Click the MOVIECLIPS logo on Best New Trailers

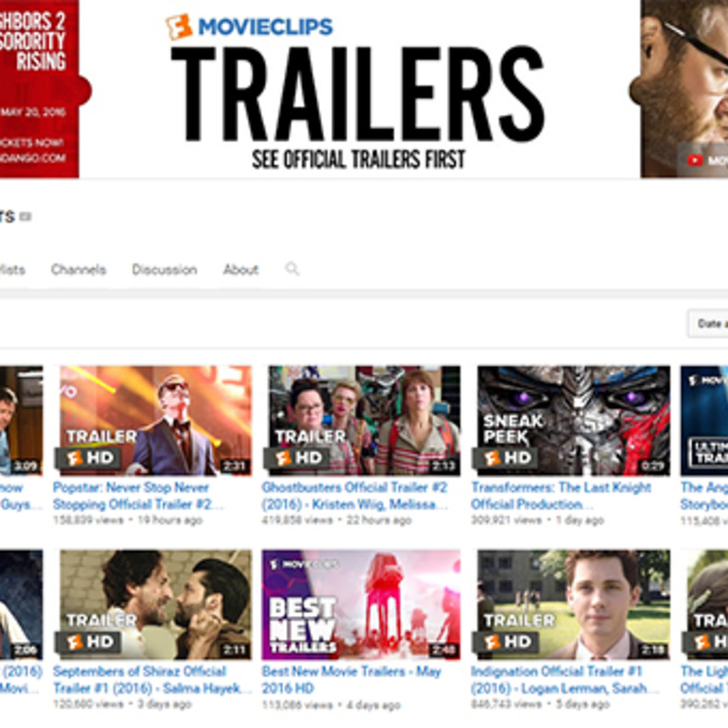pyautogui.click(x=305, y=564)
